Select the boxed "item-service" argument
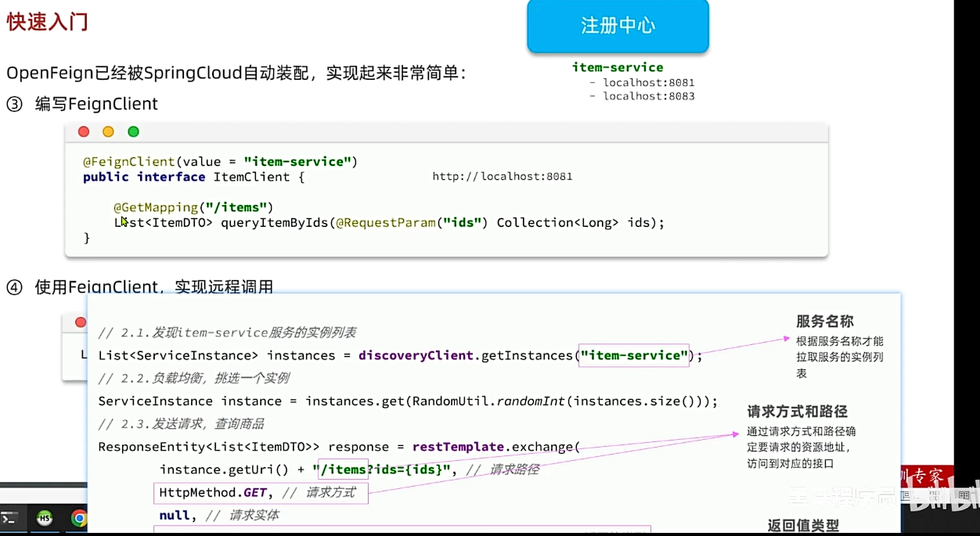 tap(634, 356)
